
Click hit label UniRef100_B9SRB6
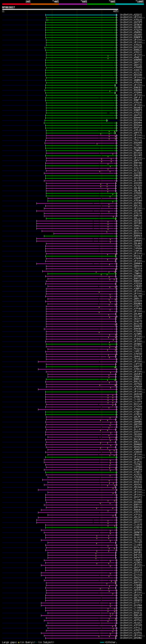pyautogui.click(x=131, y=276)
